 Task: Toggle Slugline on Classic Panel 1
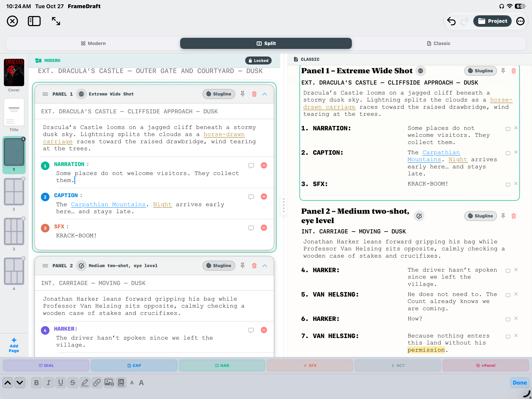[x=480, y=71]
